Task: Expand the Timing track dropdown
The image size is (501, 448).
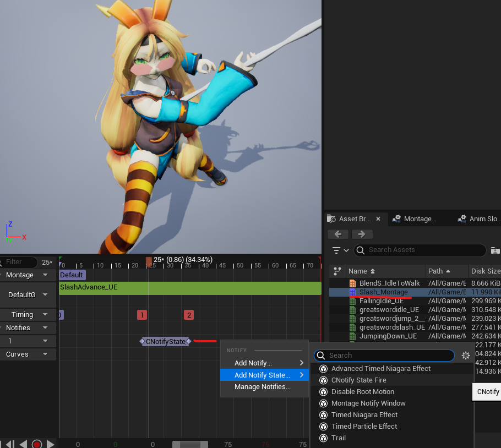Action: click(45, 314)
